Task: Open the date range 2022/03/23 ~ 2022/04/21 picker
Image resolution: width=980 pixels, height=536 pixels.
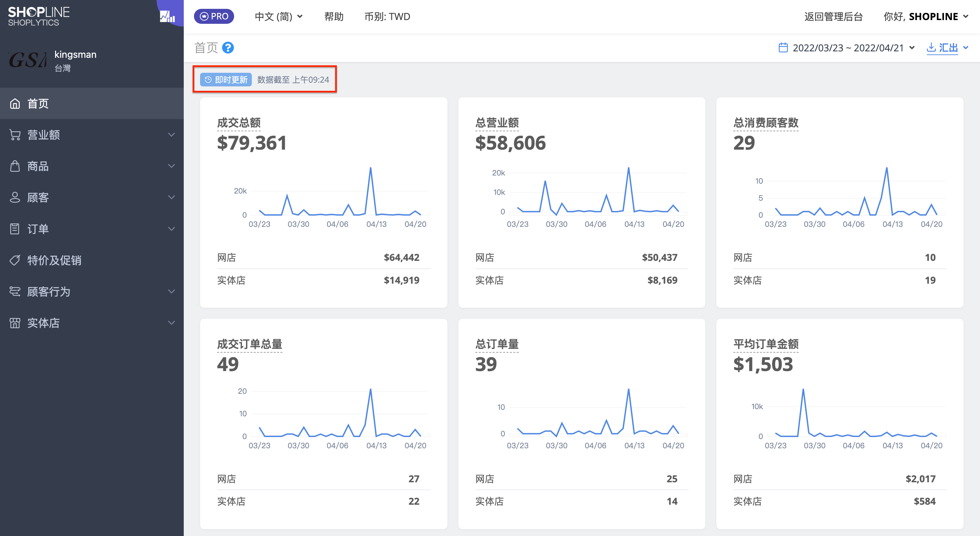Action: click(x=847, y=48)
